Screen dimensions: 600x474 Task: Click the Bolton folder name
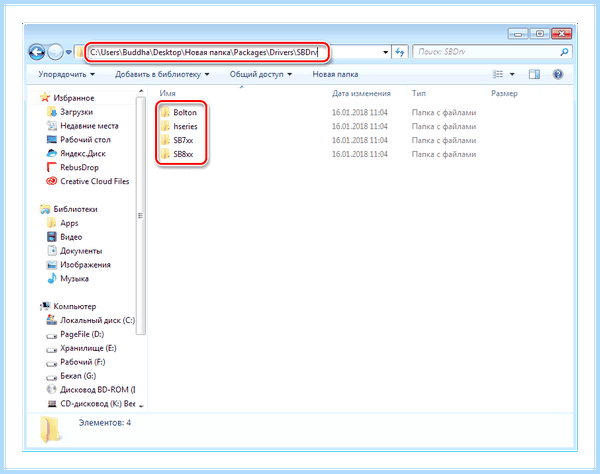click(x=185, y=112)
